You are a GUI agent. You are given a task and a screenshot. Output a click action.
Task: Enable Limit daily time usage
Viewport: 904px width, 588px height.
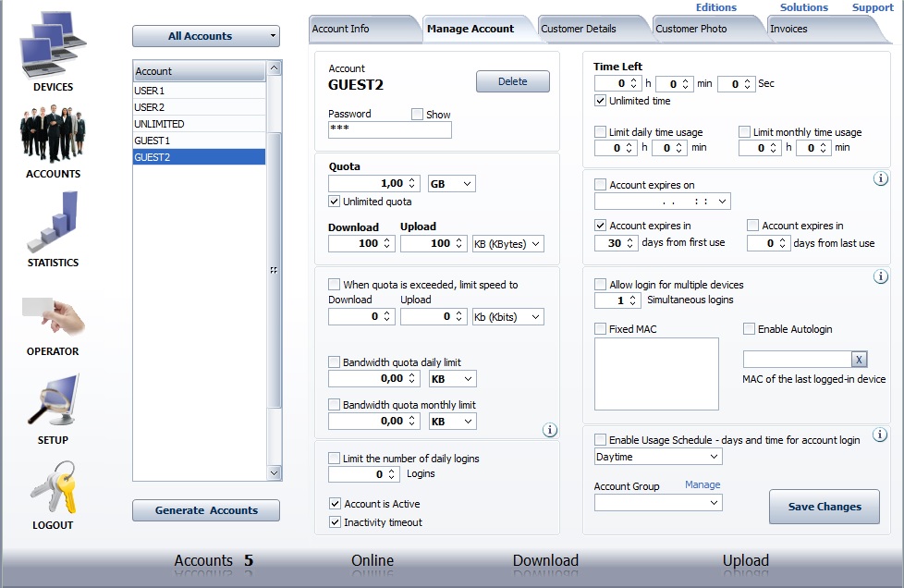pos(600,132)
